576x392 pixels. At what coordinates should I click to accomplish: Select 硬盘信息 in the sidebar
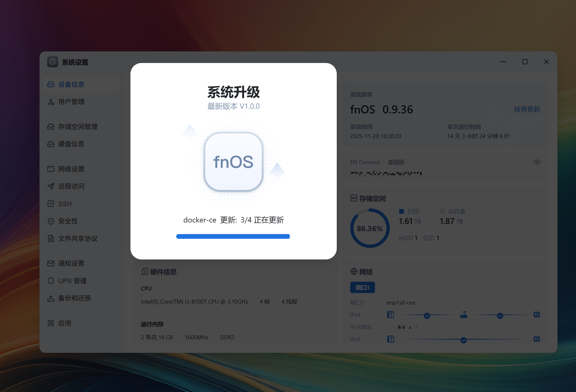pos(82,144)
